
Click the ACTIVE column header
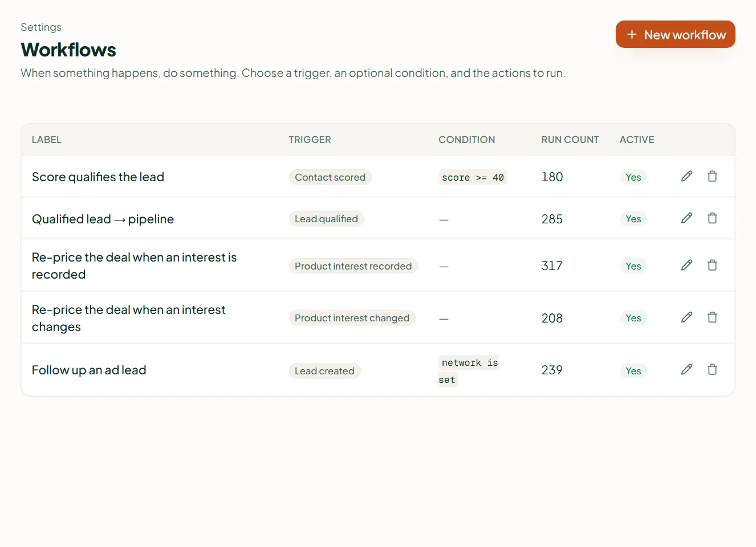pos(637,140)
